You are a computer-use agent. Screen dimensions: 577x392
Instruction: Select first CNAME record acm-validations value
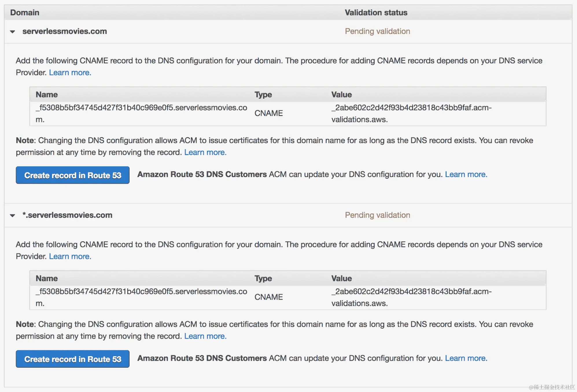(411, 108)
